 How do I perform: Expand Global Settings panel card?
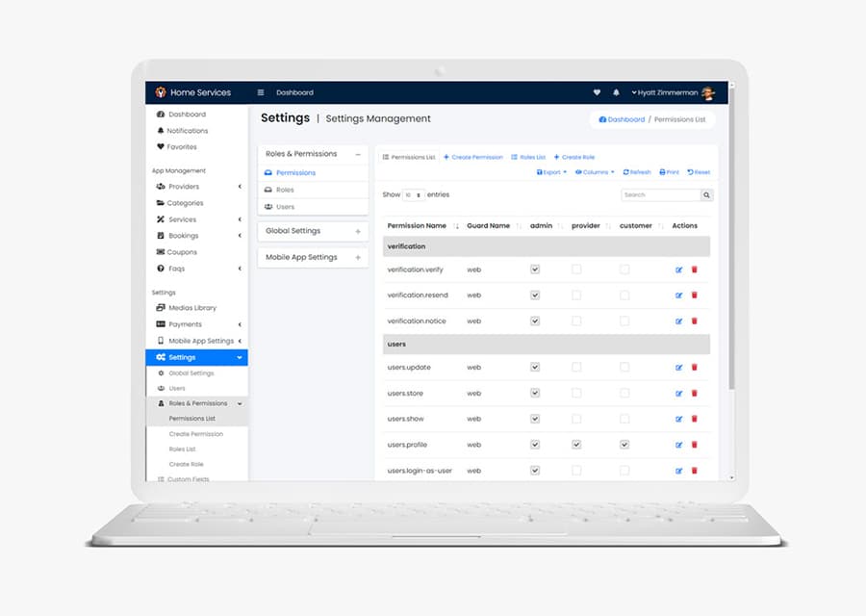(358, 232)
